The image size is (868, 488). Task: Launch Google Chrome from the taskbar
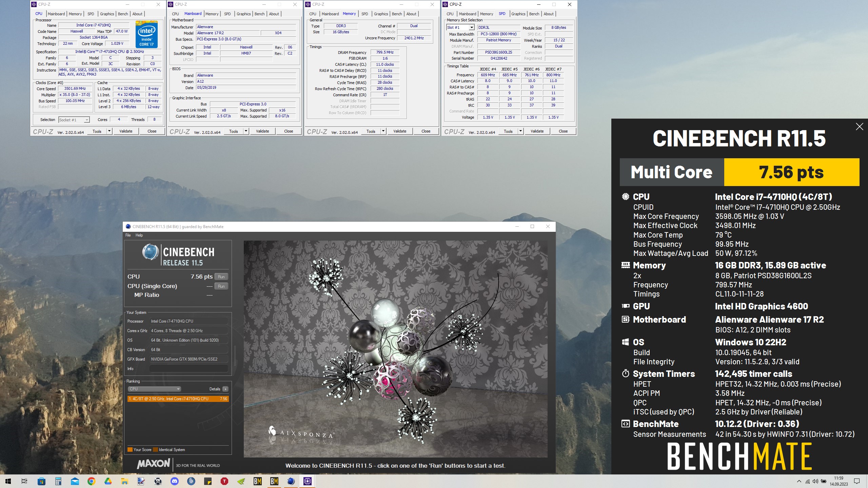click(91, 481)
